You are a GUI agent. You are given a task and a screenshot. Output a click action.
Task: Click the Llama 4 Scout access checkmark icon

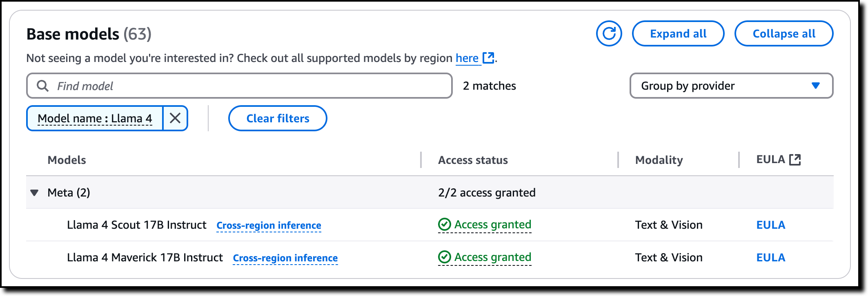pos(444,224)
